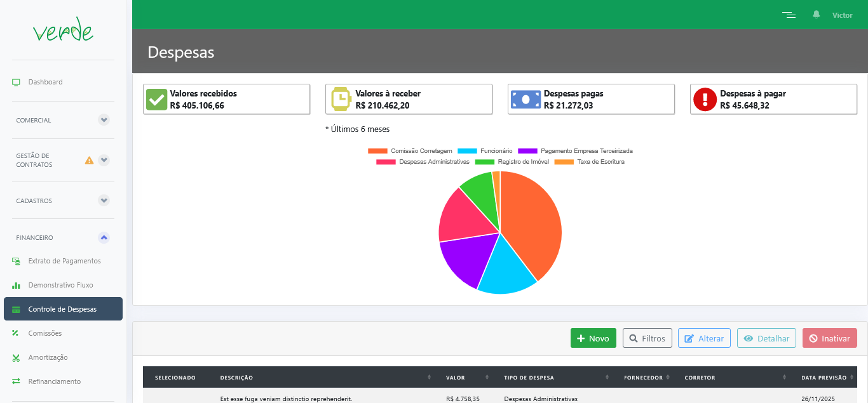Toggle Funcionário legend series visibility
The image size is (868, 403).
point(485,151)
